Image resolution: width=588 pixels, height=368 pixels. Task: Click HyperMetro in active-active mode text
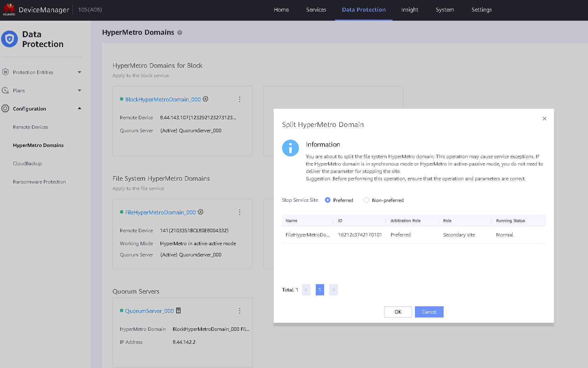pyautogui.click(x=198, y=243)
